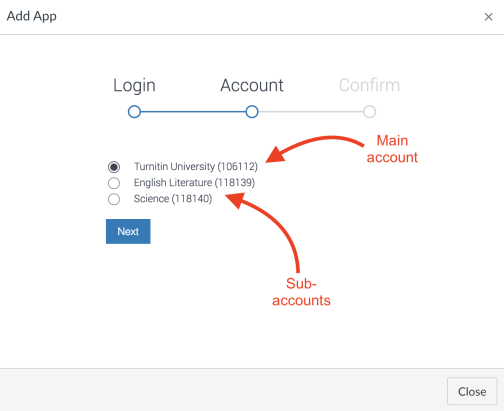
Task: Click the greyed Confirm step circle
Action: coord(369,112)
